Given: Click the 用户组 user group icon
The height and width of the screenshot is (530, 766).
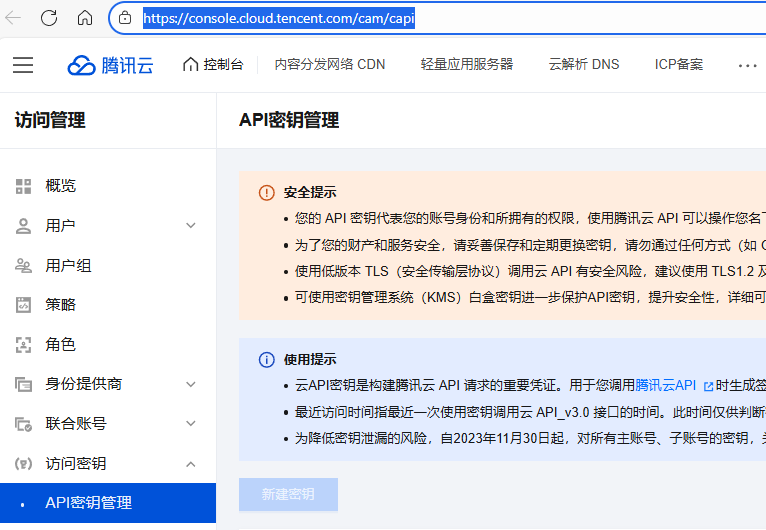Looking at the screenshot, I should (x=23, y=266).
